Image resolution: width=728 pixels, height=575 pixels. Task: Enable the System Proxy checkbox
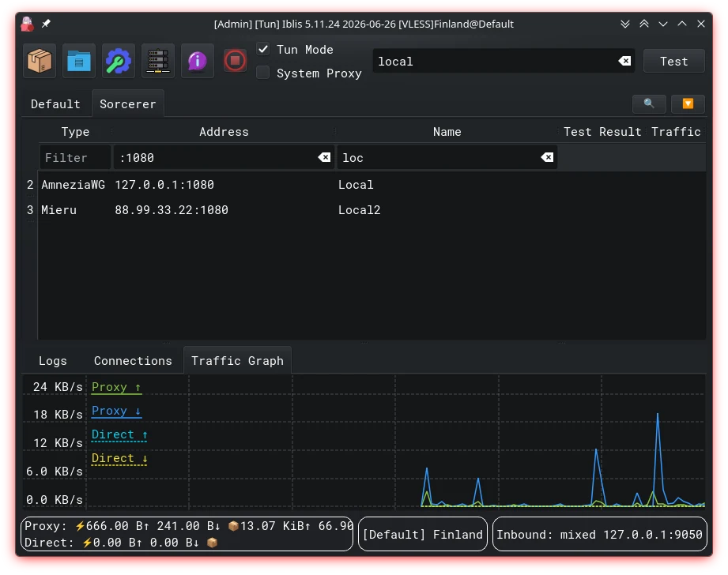click(x=263, y=73)
